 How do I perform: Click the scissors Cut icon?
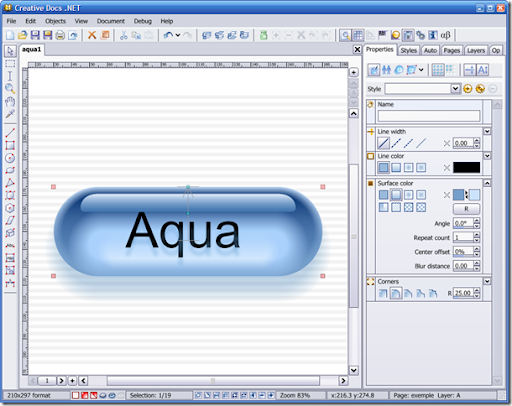click(x=124, y=35)
